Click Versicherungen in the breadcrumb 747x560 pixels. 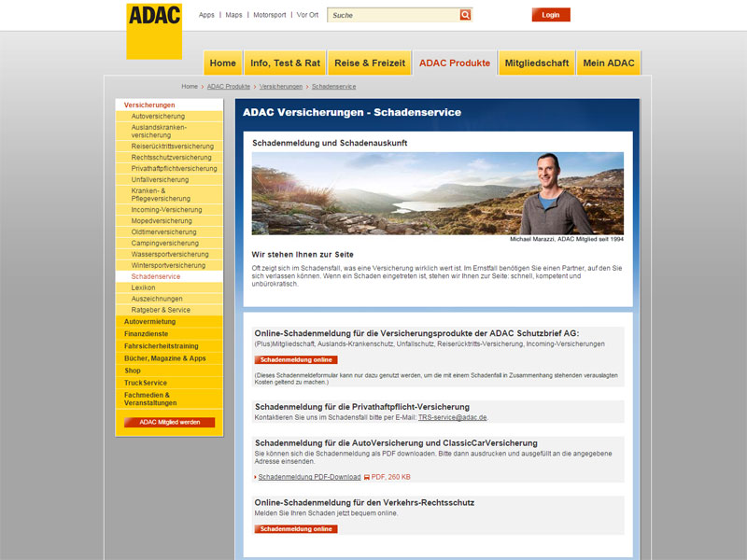(x=281, y=86)
